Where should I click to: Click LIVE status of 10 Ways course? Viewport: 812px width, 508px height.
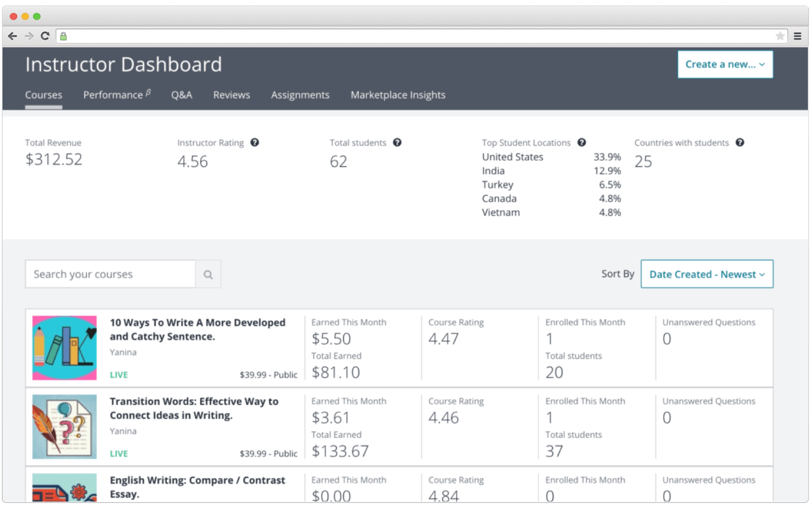(x=119, y=375)
